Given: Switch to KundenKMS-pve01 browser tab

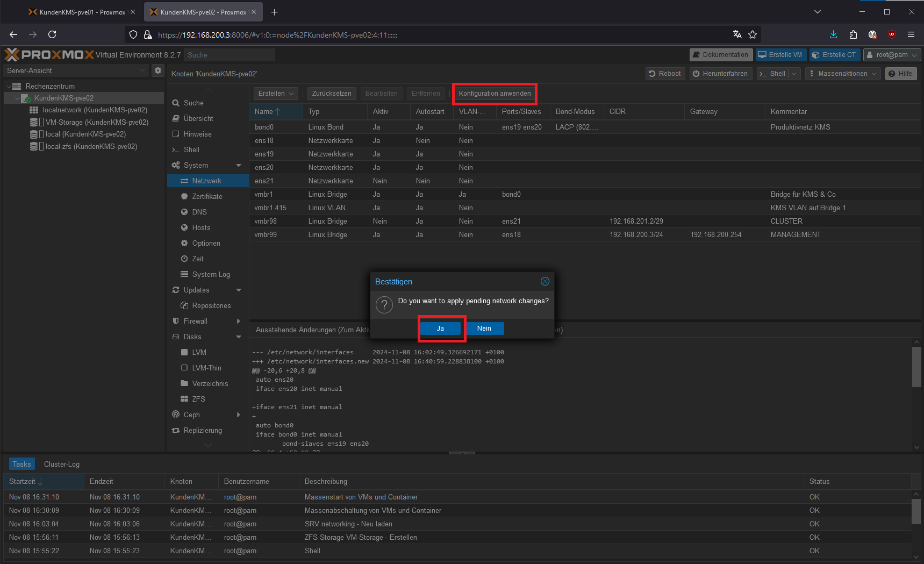Looking at the screenshot, I should pyautogui.click(x=82, y=12).
